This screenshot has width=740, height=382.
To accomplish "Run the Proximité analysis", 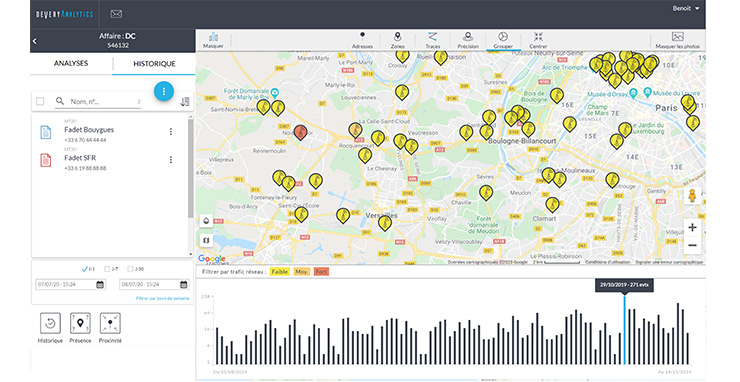I will (x=110, y=328).
